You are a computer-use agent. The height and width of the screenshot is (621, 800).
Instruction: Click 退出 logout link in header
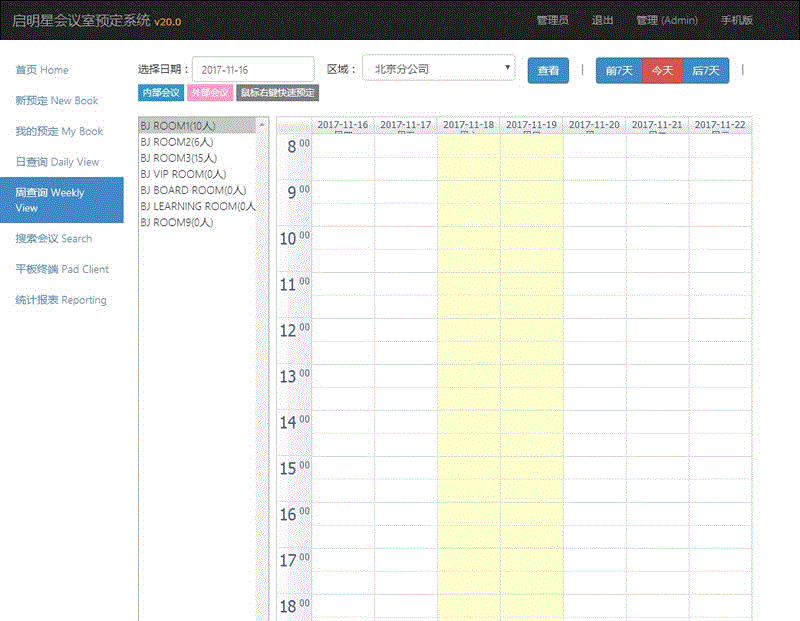[x=603, y=20]
